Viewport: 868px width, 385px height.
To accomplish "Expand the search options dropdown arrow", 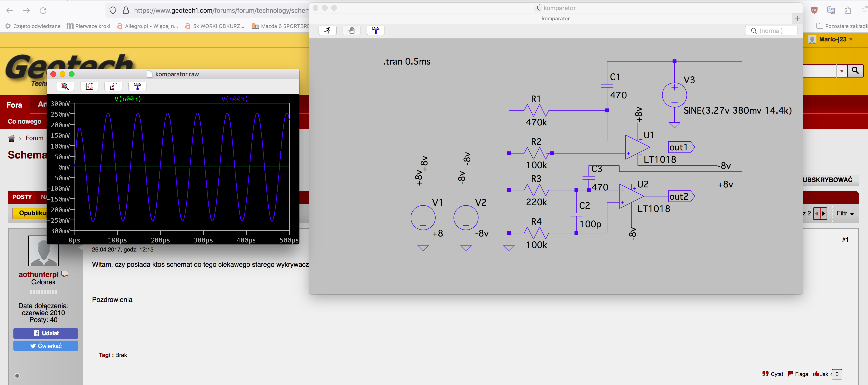I will pos(842,71).
